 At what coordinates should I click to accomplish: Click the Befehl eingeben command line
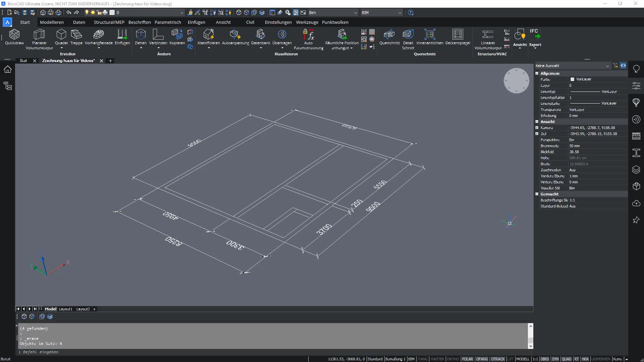point(275,352)
